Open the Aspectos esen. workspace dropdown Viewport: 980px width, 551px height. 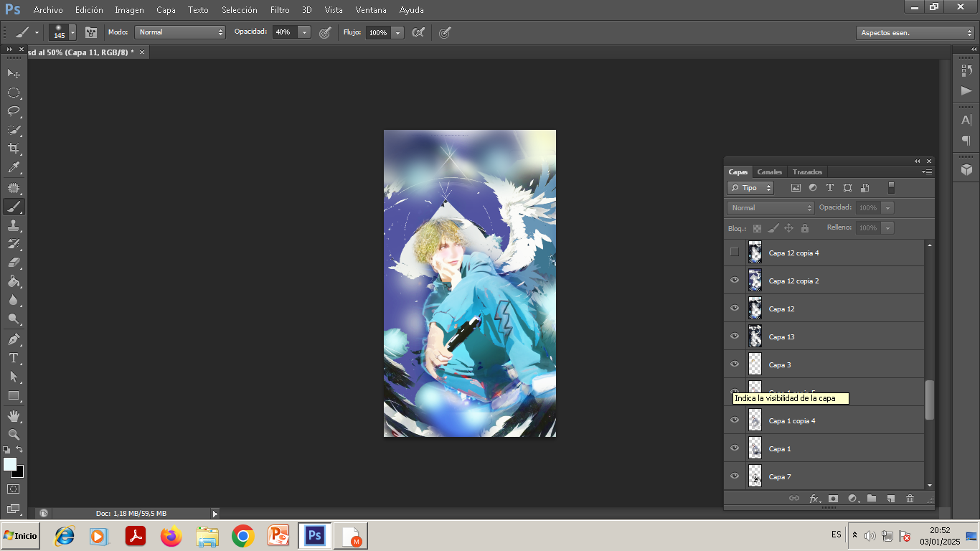tap(915, 33)
